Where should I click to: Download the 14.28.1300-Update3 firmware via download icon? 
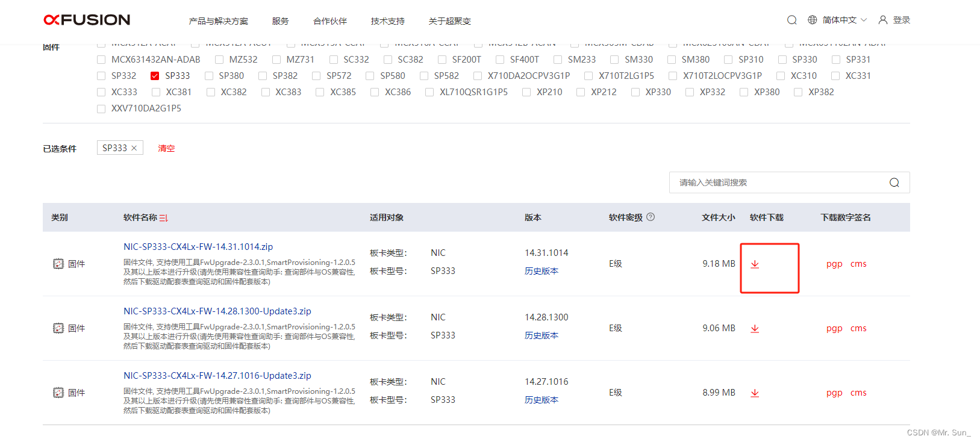[x=755, y=328]
